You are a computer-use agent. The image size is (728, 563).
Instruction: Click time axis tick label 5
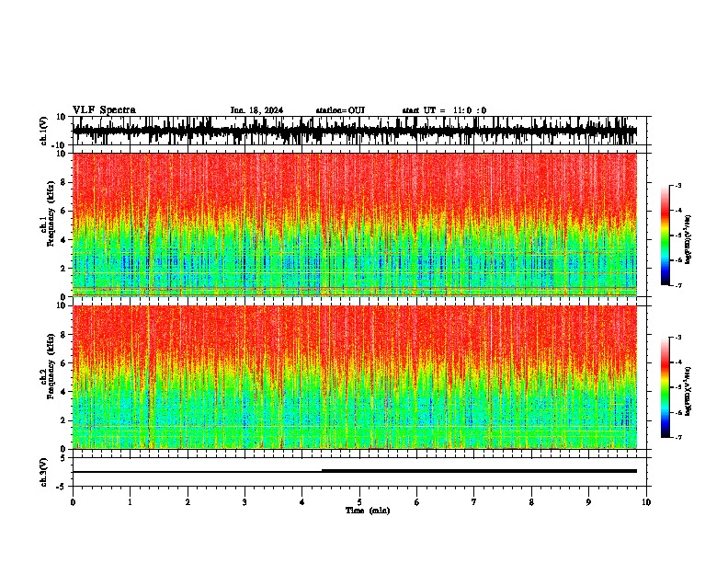pyautogui.click(x=359, y=502)
